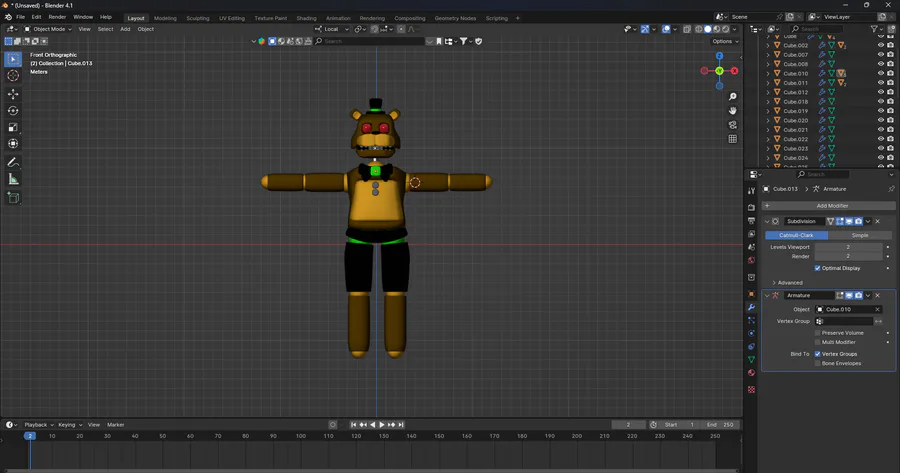This screenshot has width=900, height=473.
Task: Open the Tool properties tab
Action: coord(751,191)
